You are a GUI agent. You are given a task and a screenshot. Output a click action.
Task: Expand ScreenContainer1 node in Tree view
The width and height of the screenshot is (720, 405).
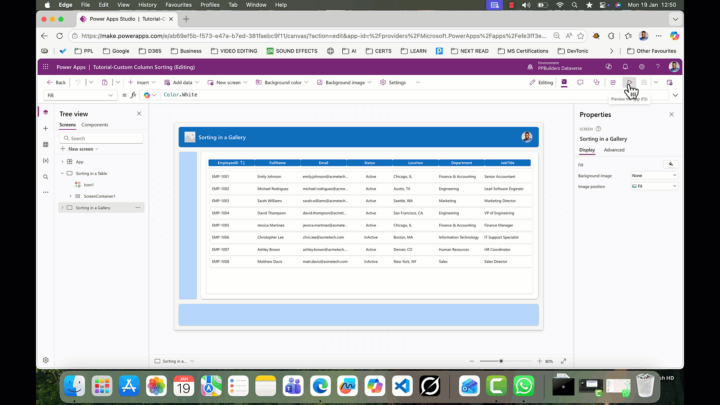tap(71, 196)
